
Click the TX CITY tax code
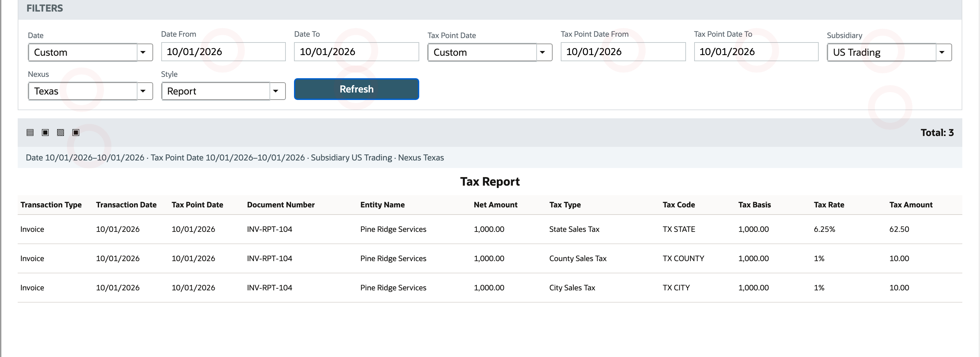pos(676,288)
